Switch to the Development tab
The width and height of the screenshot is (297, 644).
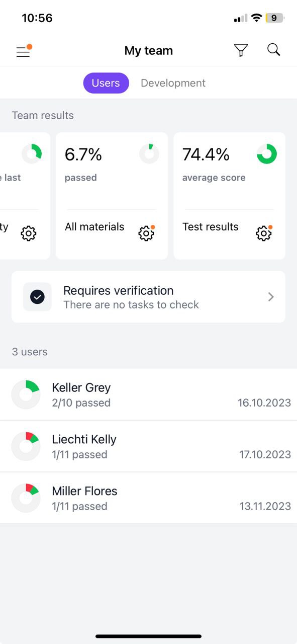pyautogui.click(x=173, y=83)
